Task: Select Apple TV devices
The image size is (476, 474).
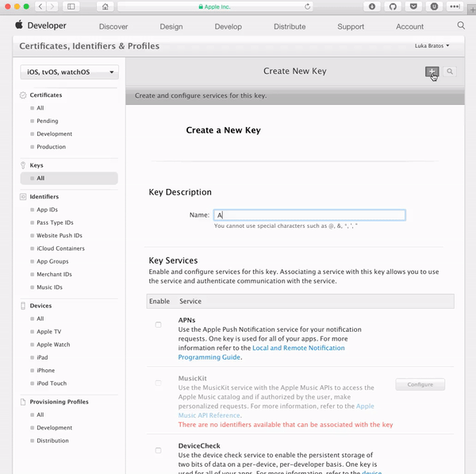Action: point(48,332)
